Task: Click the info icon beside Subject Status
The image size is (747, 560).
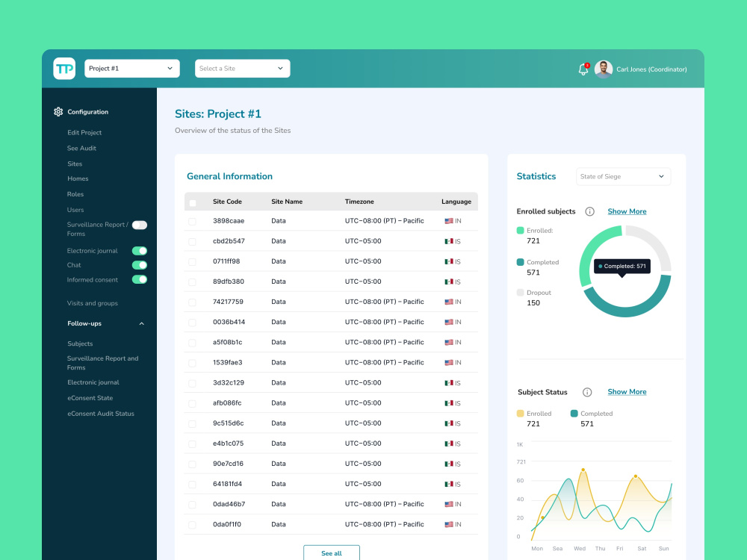Action: [x=587, y=392]
